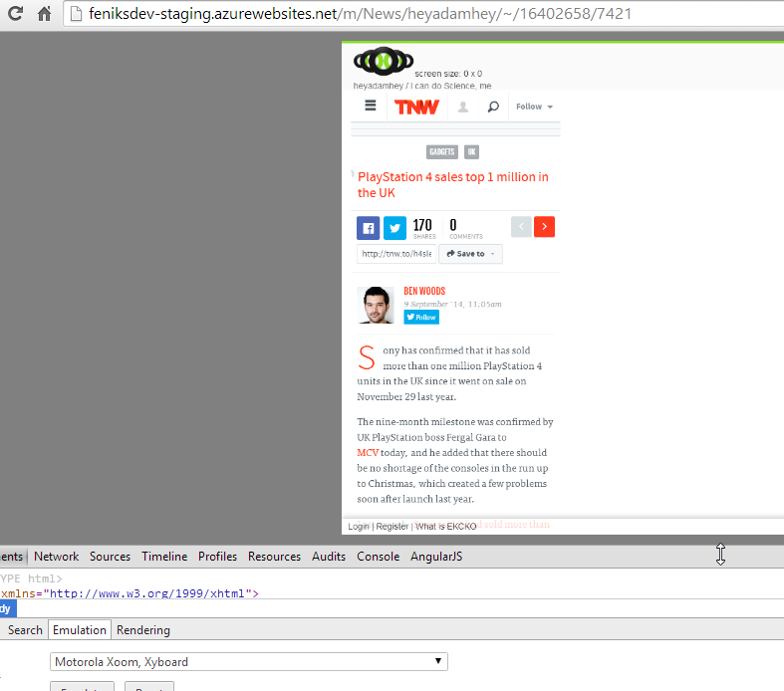The image size is (784, 691).
Task: Open the Rendering drawer tab
Action: pyautogui.click(x=143, y=630)
